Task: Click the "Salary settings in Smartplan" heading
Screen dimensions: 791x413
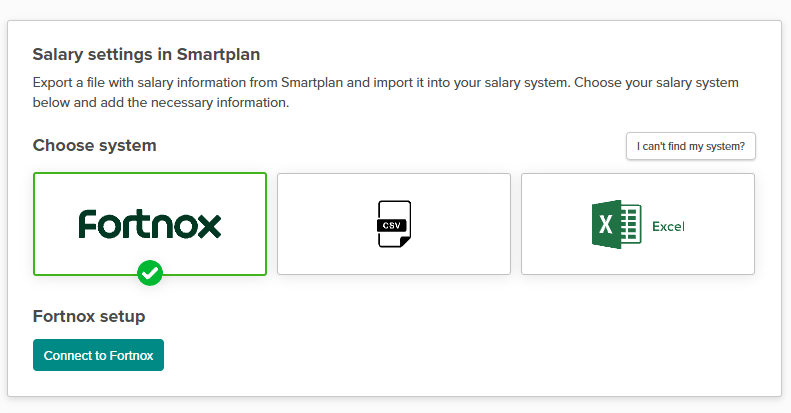Action: pos(146,54)
